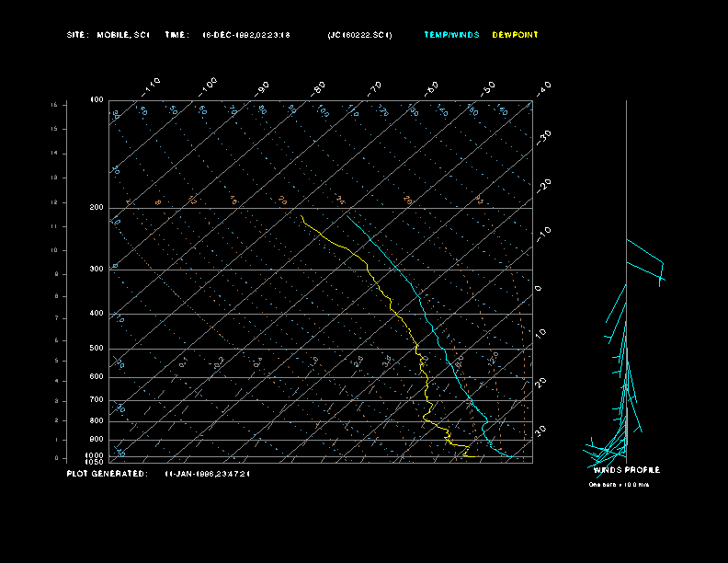Click the vertical axis of the winds profile
Viewport: 728px width, 563px height.
click(x=626, y=282)
